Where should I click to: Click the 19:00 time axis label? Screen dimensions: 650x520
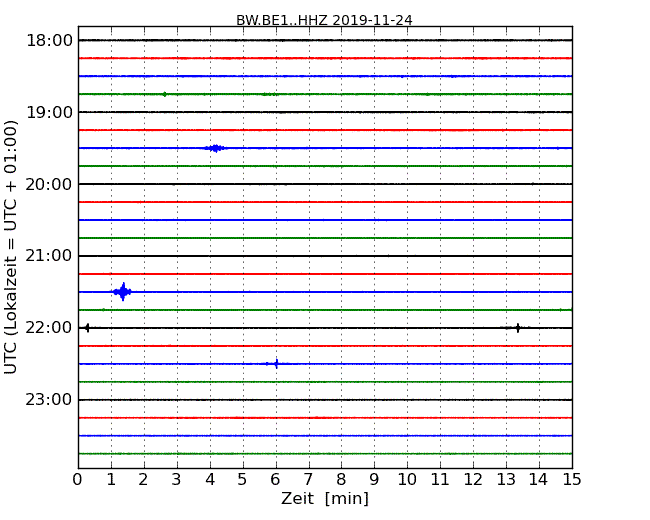(x=49, y=112)
